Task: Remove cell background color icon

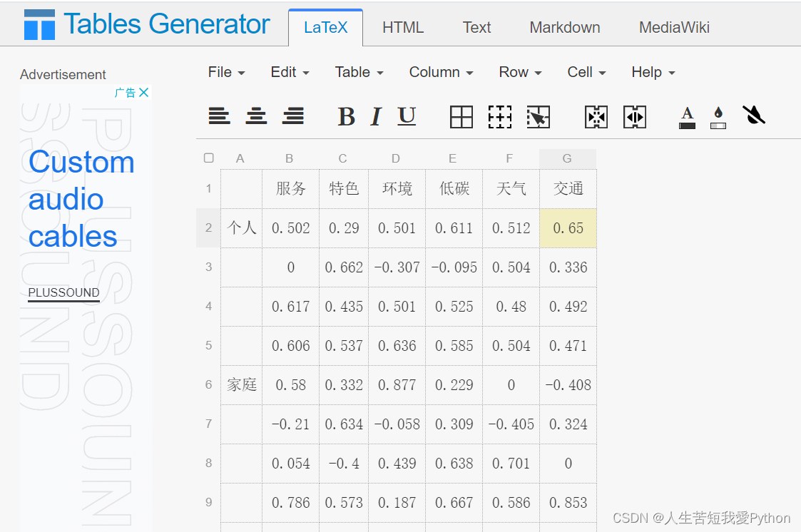Action: pyautogui.click(x=753, y=116)
